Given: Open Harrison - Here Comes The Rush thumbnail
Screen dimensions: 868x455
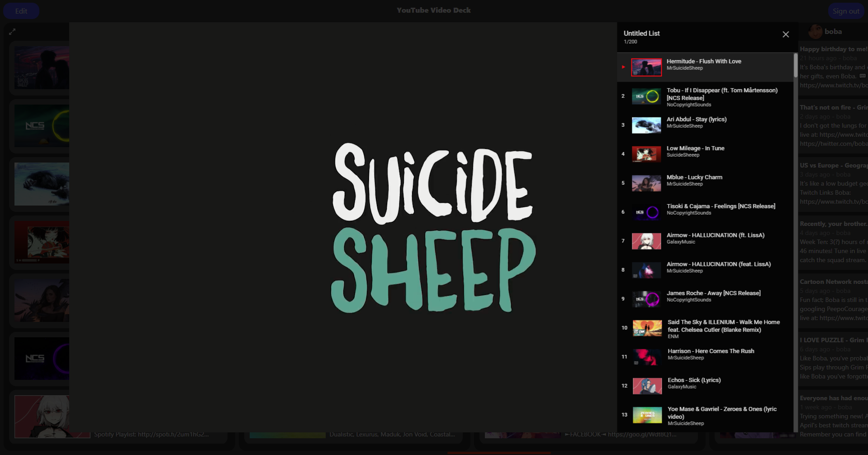Looking at the screenshot, I should coord(647,357).
